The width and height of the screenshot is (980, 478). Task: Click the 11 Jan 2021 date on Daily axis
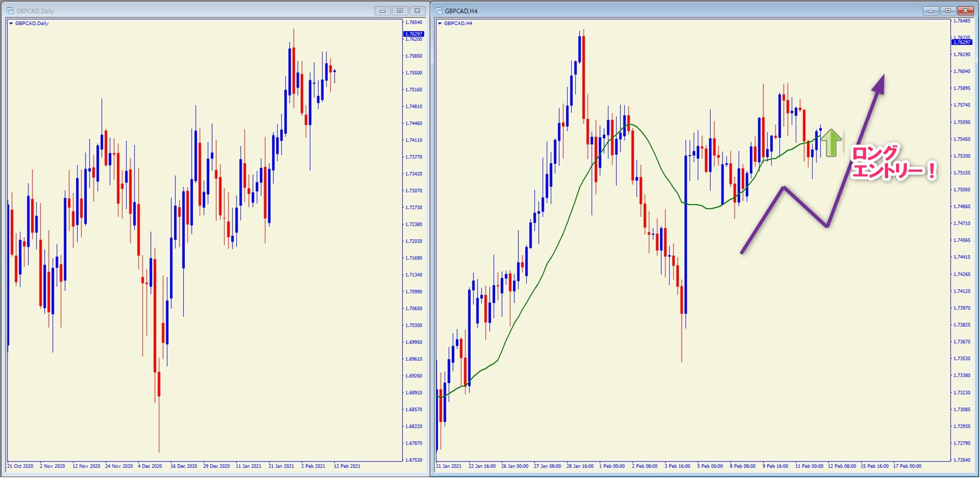tap(249, 466)
